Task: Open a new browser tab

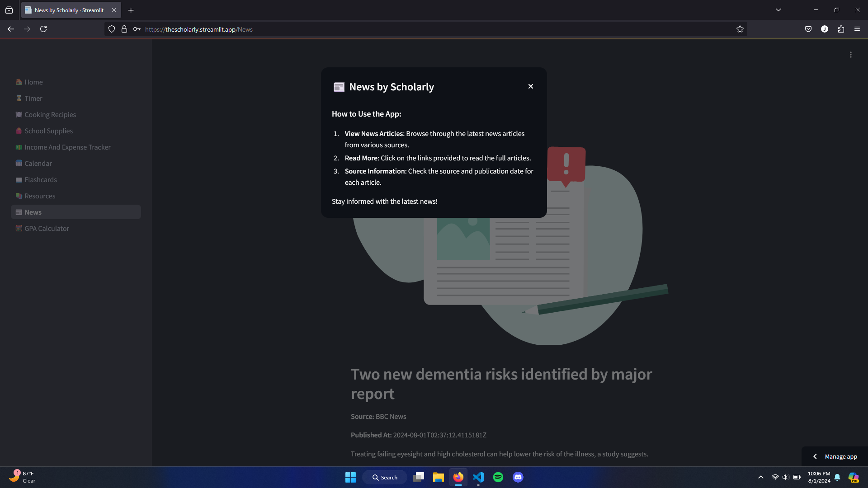Action: (x=131, y=10)
